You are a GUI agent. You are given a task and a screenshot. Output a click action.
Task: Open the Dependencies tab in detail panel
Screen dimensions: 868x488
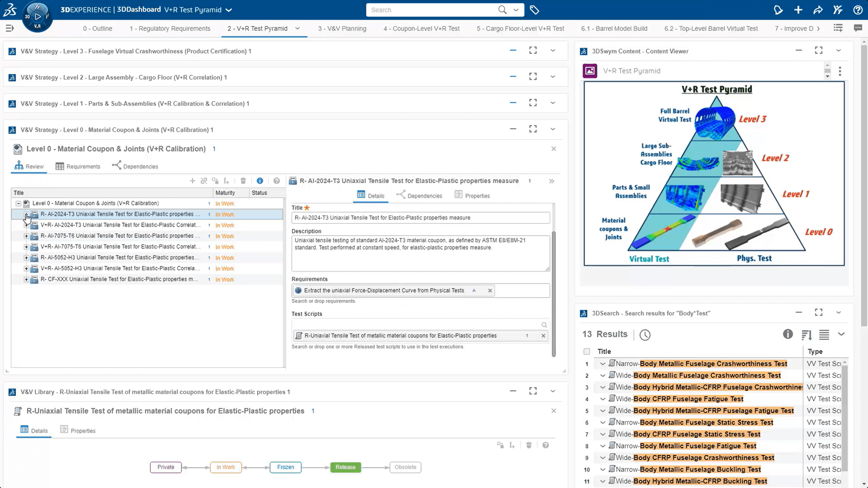(x=419, y=196)
